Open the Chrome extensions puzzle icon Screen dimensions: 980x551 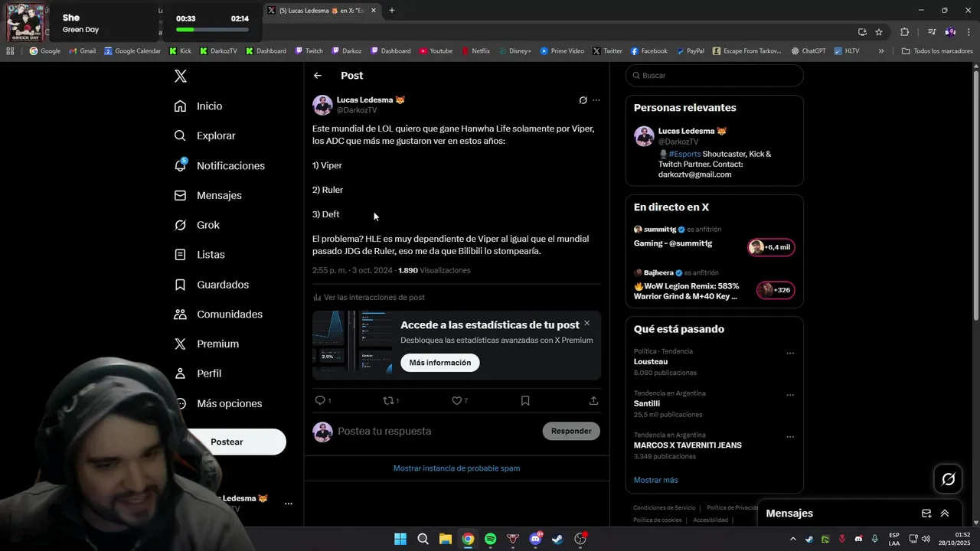(x=905, y=32)
